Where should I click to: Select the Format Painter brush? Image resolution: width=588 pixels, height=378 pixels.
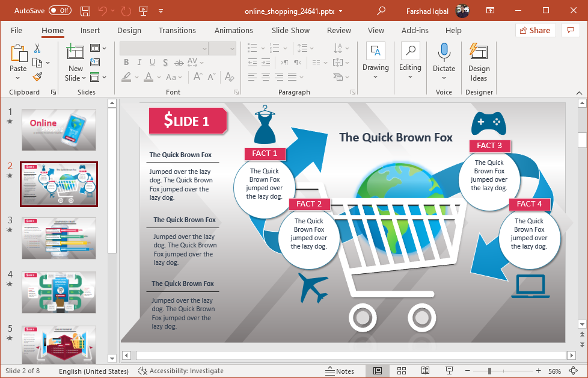37,76
